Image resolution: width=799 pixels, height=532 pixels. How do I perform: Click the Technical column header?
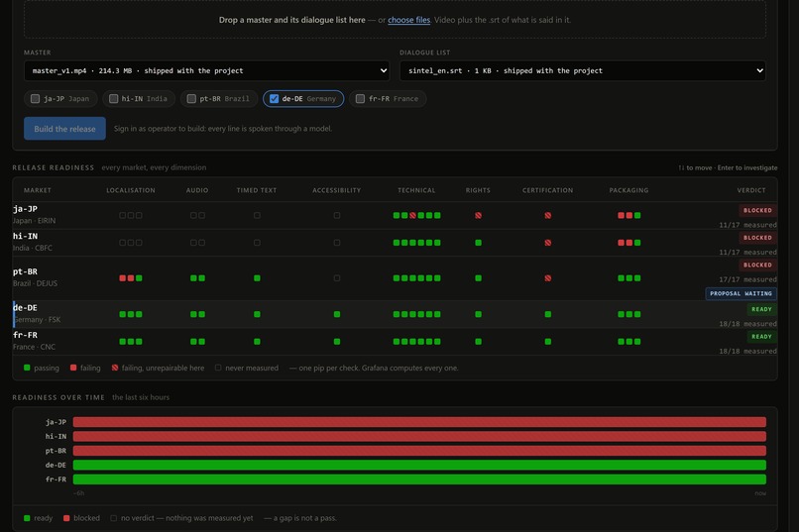(x=416, y=190)
